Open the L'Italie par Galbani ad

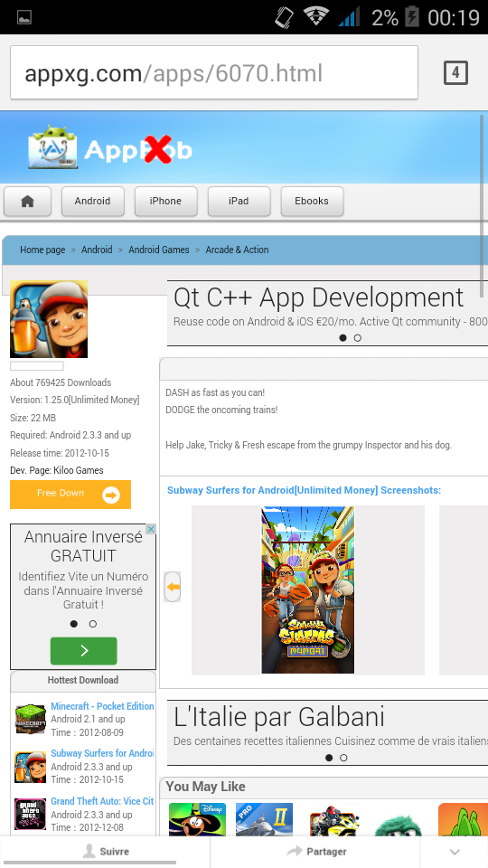(327, 733)
